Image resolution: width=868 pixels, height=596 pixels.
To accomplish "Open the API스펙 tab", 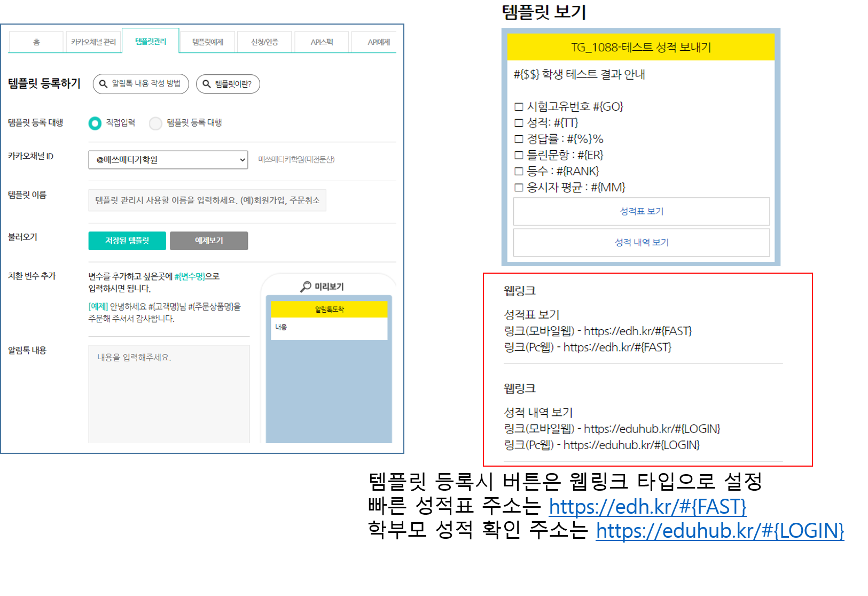I will [322, 42].
